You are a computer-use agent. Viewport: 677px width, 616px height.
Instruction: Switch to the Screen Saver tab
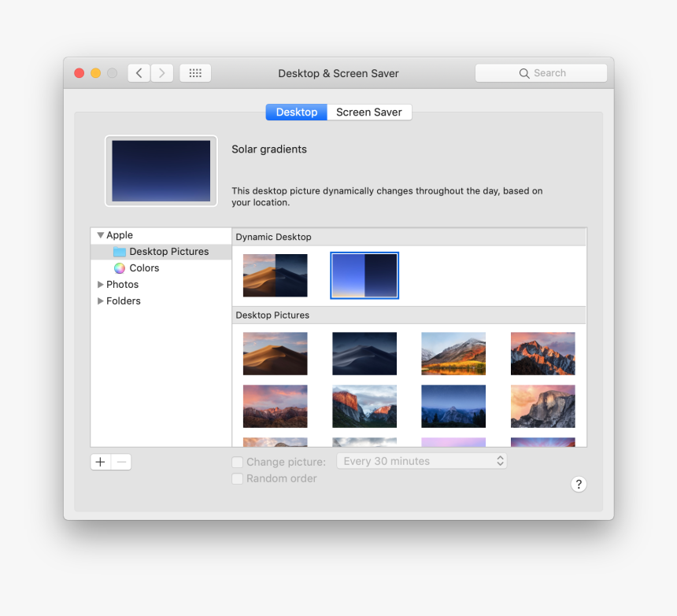[x=369, y=112]
